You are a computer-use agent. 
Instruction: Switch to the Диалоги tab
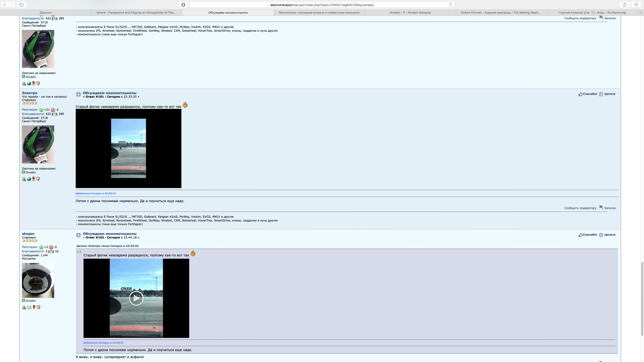[x=45, y=13]
